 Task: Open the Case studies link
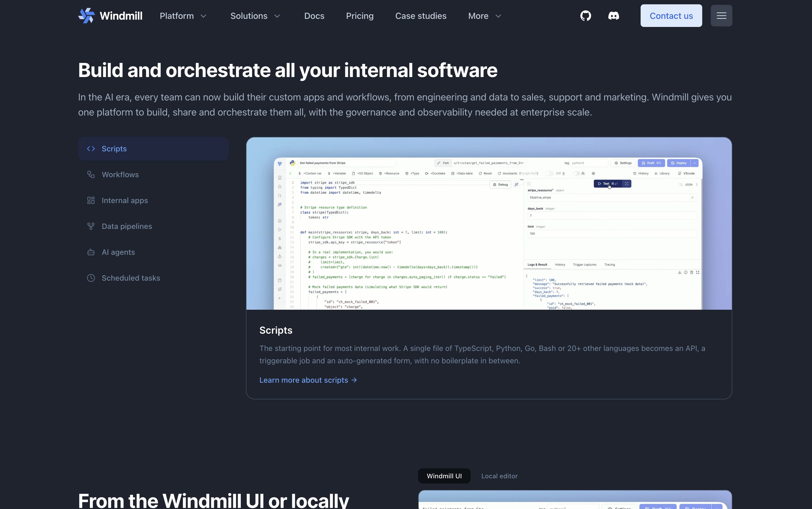click(x=421, y=16)
